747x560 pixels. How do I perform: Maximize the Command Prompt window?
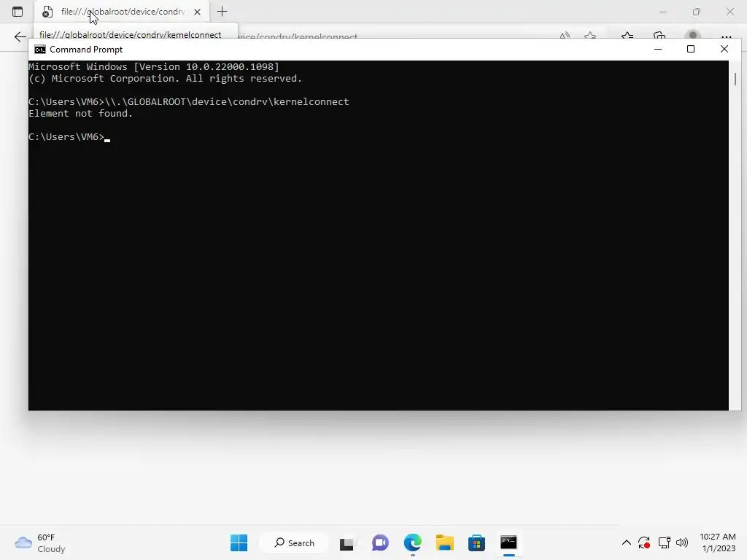click(691, 49)
